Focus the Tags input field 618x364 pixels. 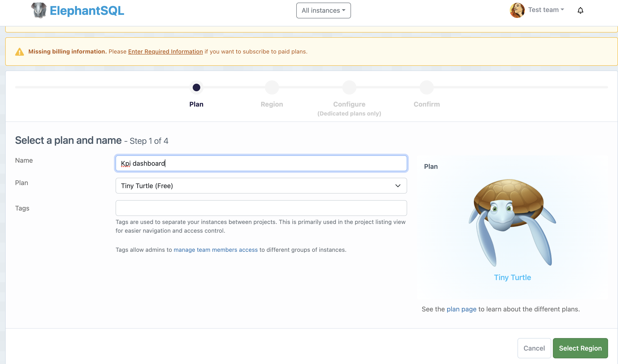pyautogui.click(x=261, y=208)
